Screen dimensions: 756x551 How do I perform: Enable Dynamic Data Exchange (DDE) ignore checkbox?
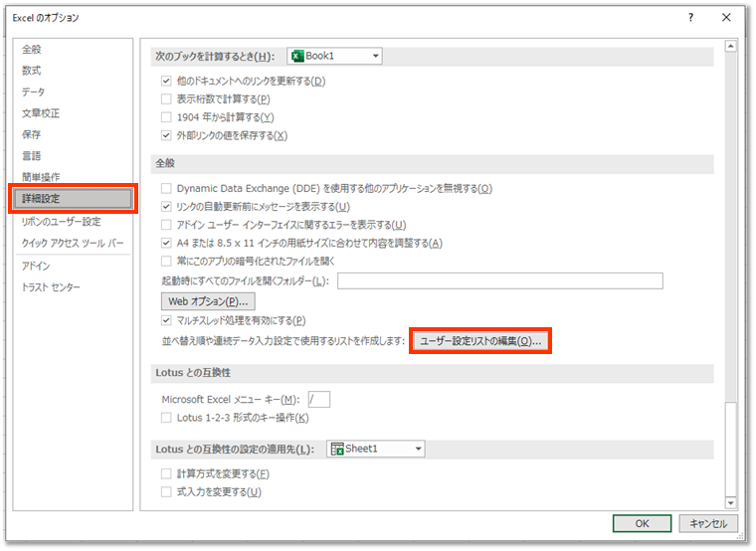[x=166, y=188]
